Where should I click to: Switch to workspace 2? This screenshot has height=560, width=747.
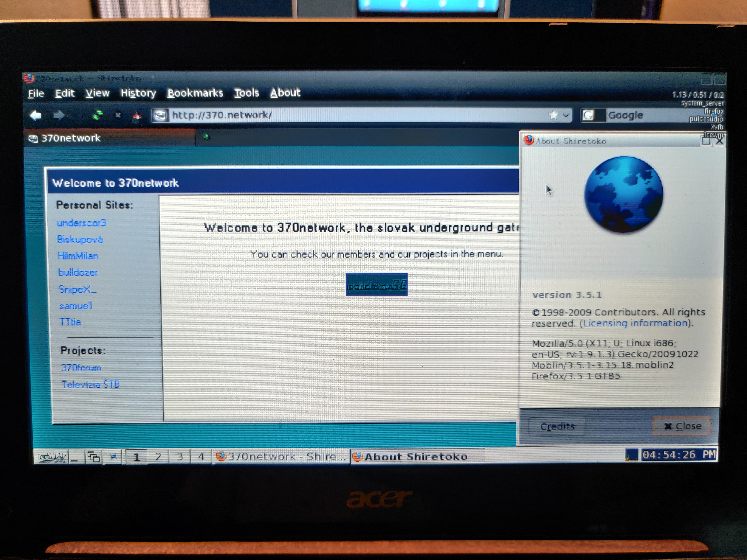tap(158, 457)
